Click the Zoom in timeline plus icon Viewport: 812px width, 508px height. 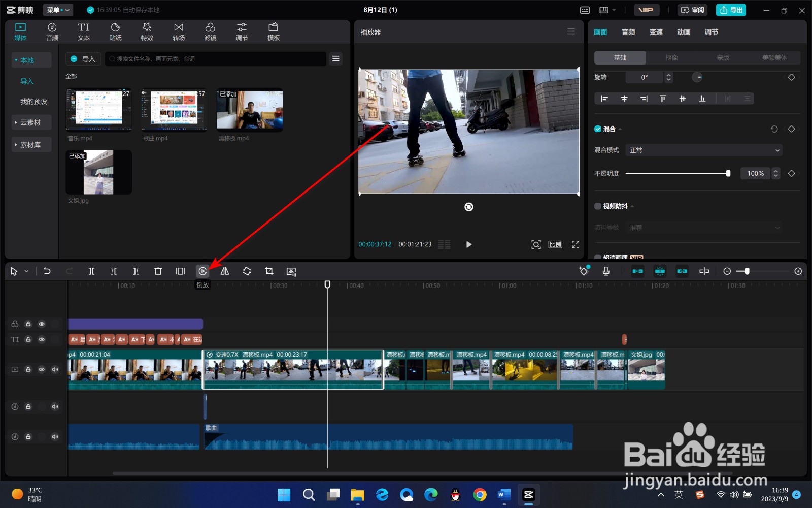click(798, 271)
